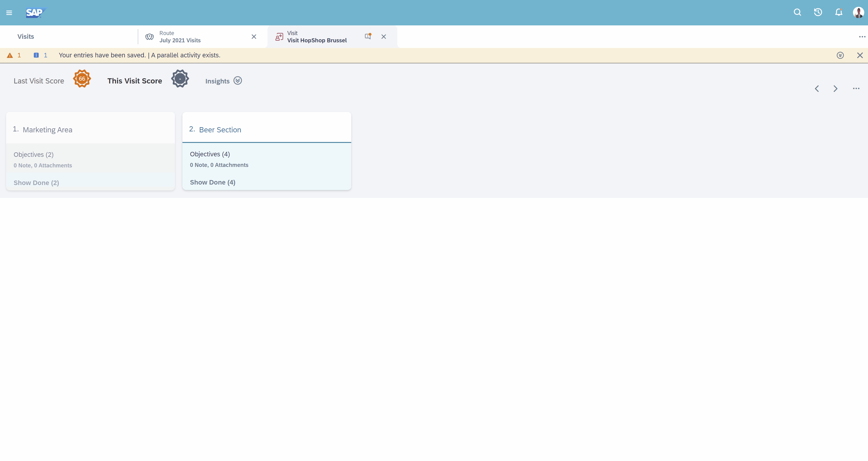Dismiss the saved entries message bar

pos(860,55)
